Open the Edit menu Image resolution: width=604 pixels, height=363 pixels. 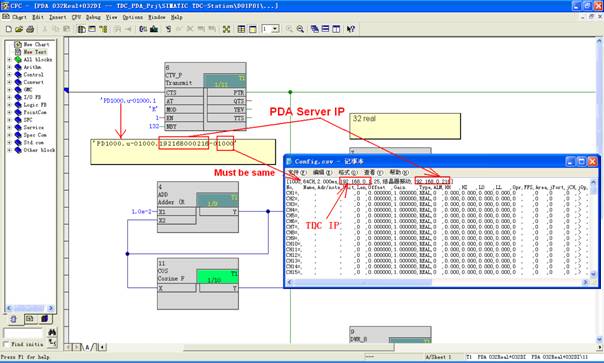(x=38, y=17)
